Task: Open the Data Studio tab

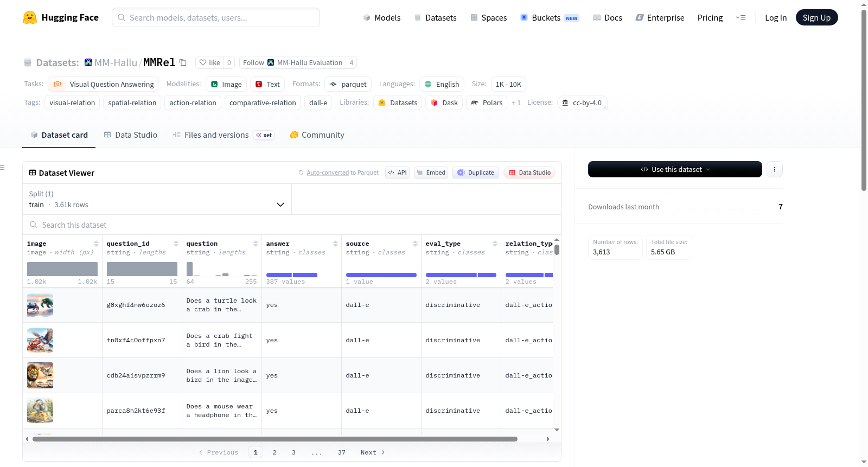Action: 131,135
